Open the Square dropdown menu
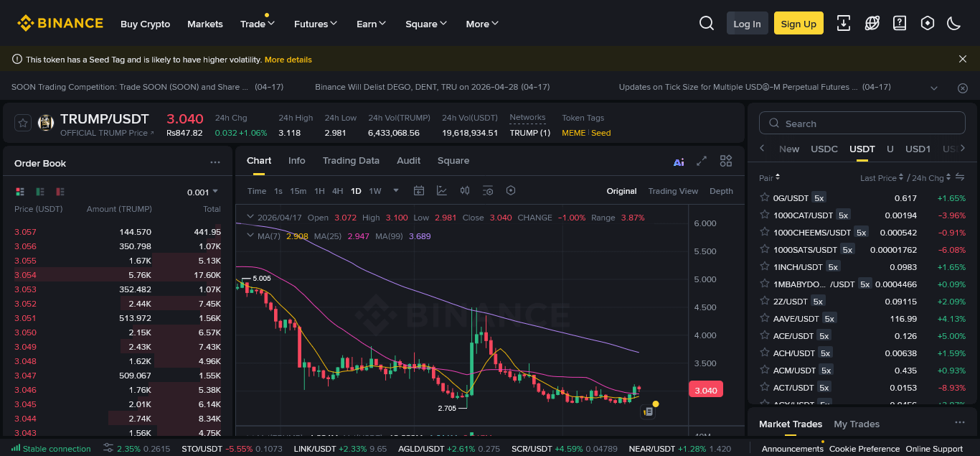This screenshot has width=980, height=456. tap(426, 24)
